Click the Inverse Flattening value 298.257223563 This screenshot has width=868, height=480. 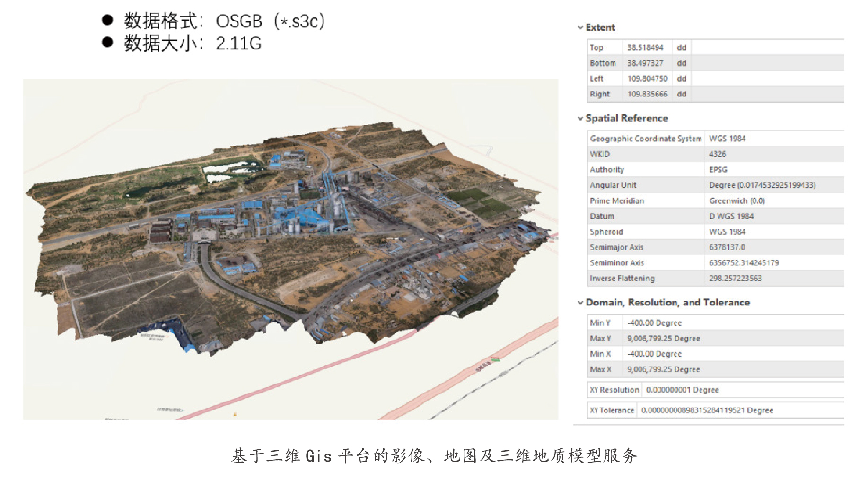(x=735, y=279)
